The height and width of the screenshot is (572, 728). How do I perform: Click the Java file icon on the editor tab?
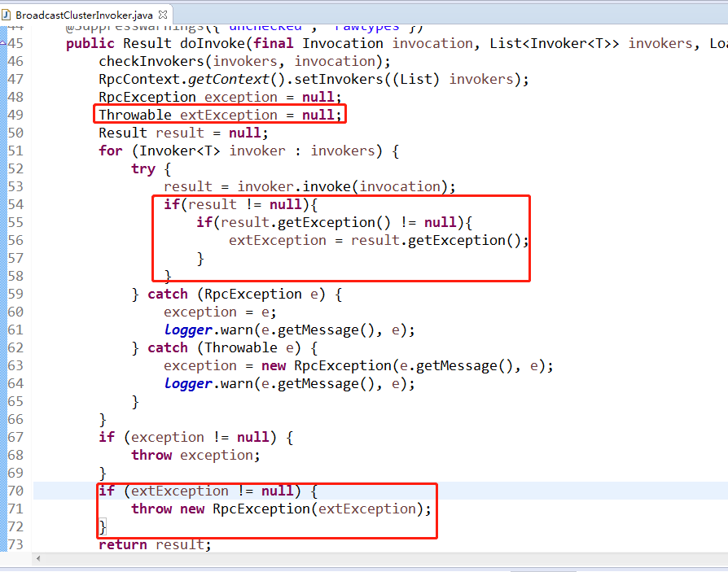click(10, 13)
